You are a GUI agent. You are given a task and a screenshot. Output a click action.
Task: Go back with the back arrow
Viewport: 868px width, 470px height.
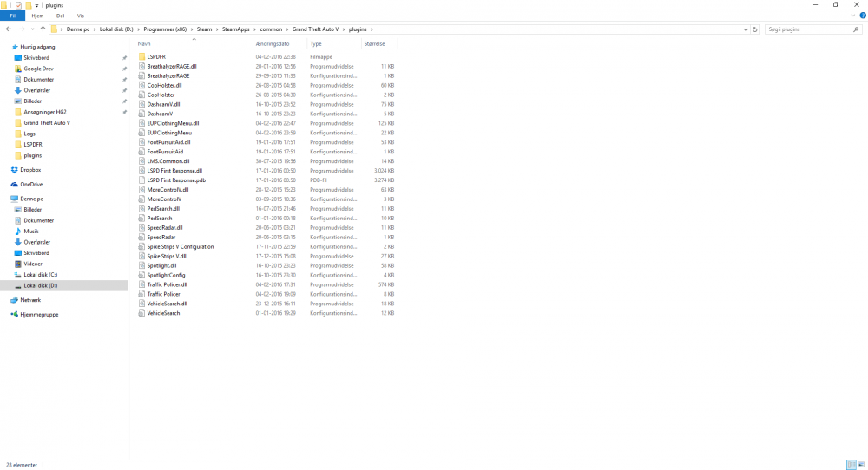(9, 29)
